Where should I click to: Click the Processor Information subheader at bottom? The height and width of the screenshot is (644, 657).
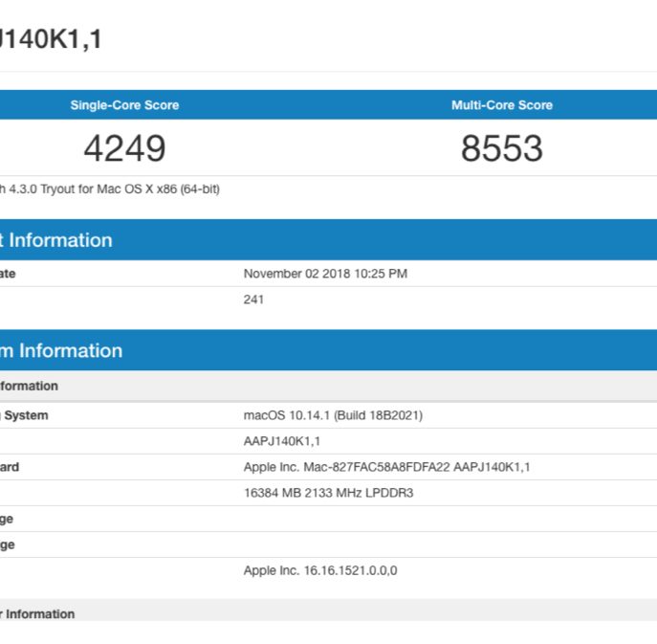(x=38, y=614)
